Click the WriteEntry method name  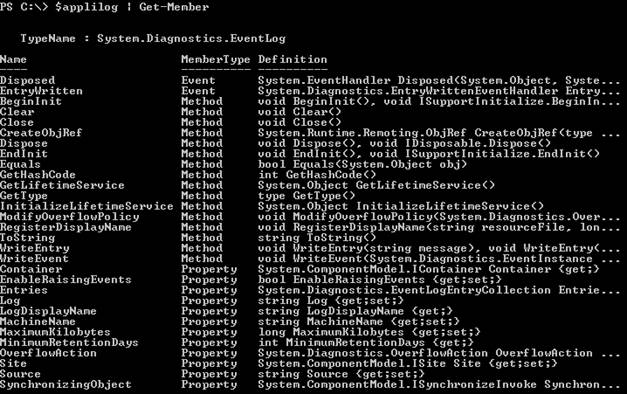click(35, 248)
